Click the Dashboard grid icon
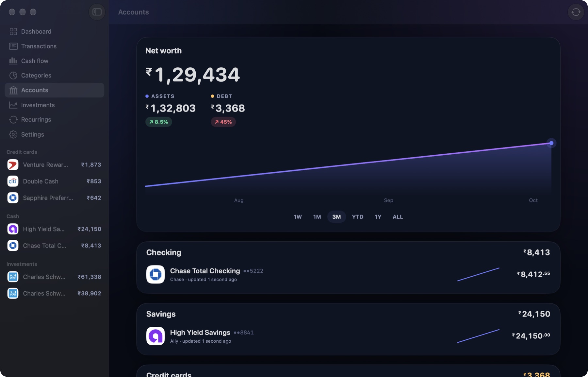The width and height of the screenshot is (588, 377). point(13,31)
